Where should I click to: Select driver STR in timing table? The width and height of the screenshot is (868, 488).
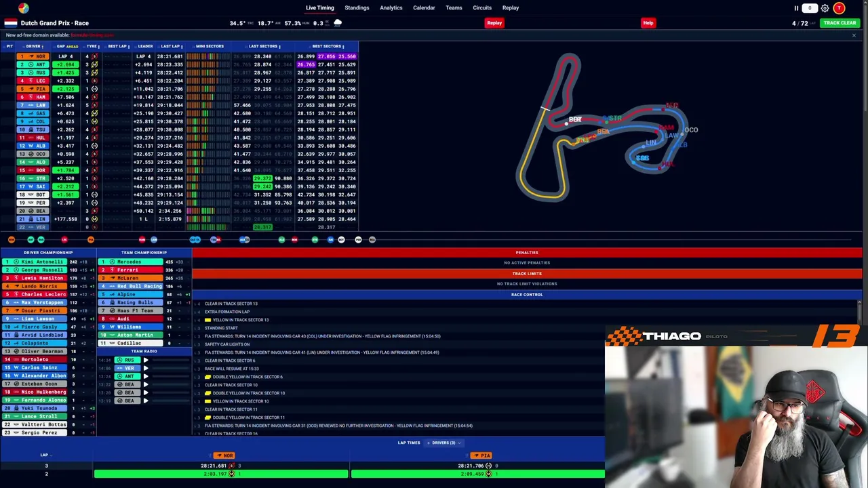[x=33, y=178]
